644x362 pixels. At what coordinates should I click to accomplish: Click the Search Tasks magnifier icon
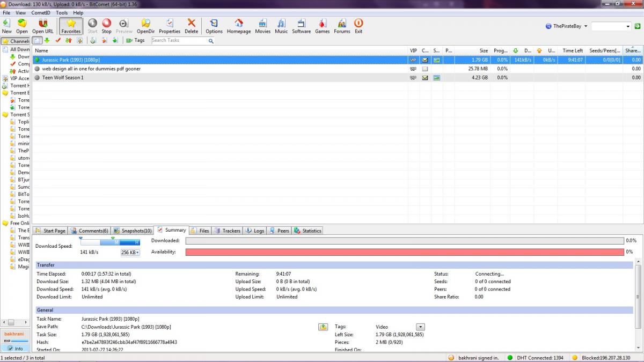click(211, 41)
